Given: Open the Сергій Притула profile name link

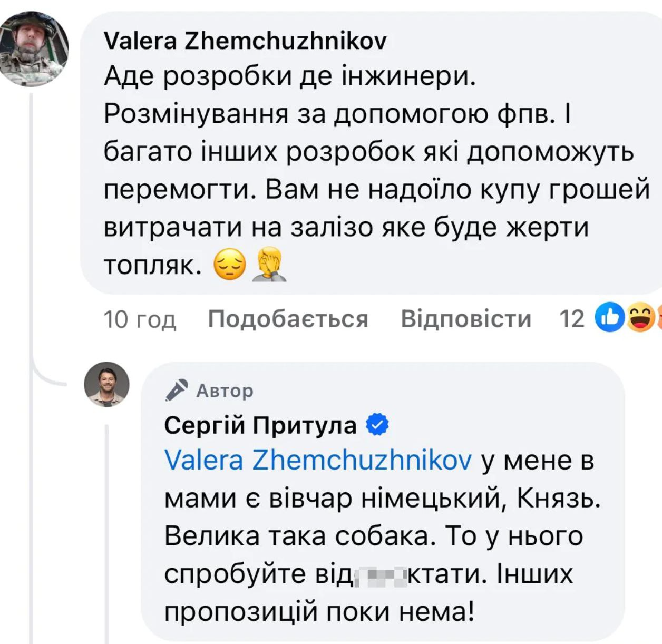Looking at the screenshot, I should point(260,425).
